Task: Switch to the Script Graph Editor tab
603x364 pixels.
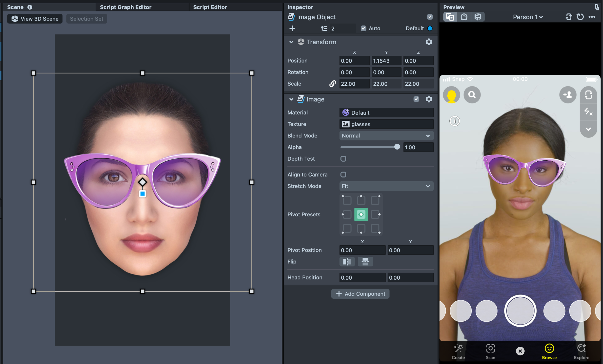Action: (x=125, y=7)
